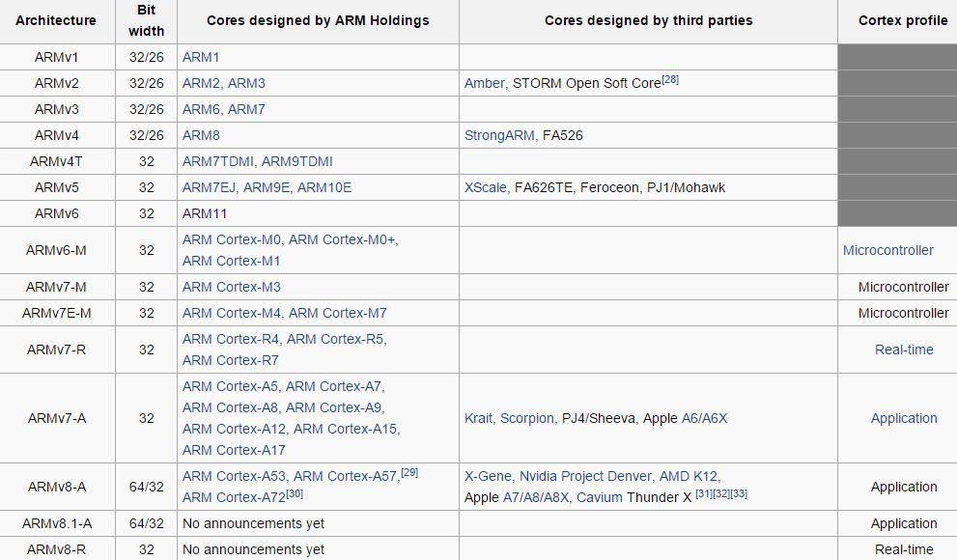The image size is (957, 560).
Task: Follow the X-Gene link
Action: pos(488,476)
